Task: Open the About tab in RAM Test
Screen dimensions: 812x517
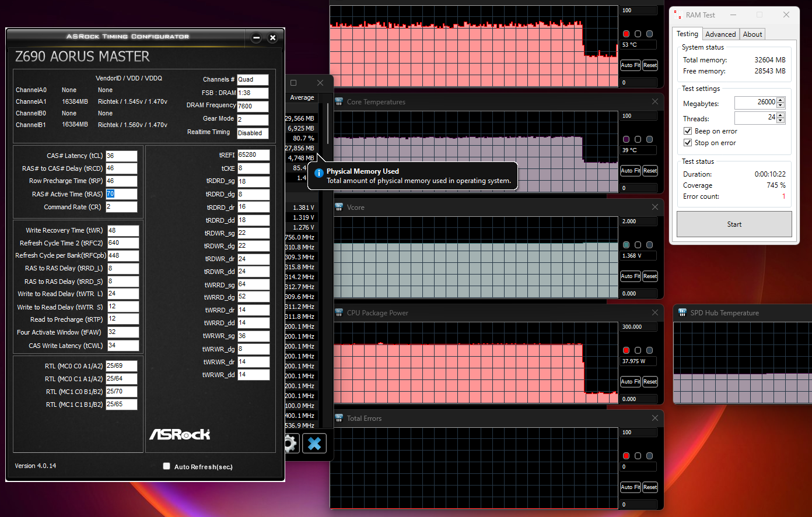Action: pos(752,34)
